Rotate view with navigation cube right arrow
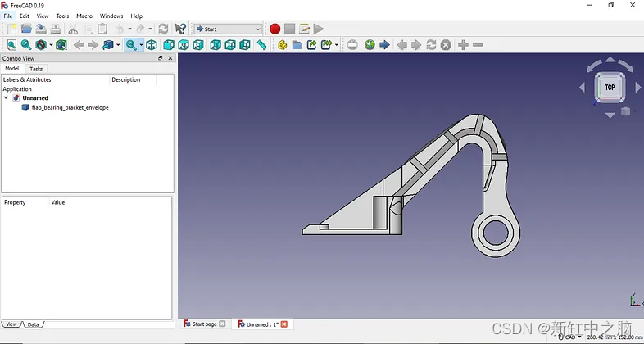Image resolution: width=644 pixels, height=344 pixels. pos(637,87)
